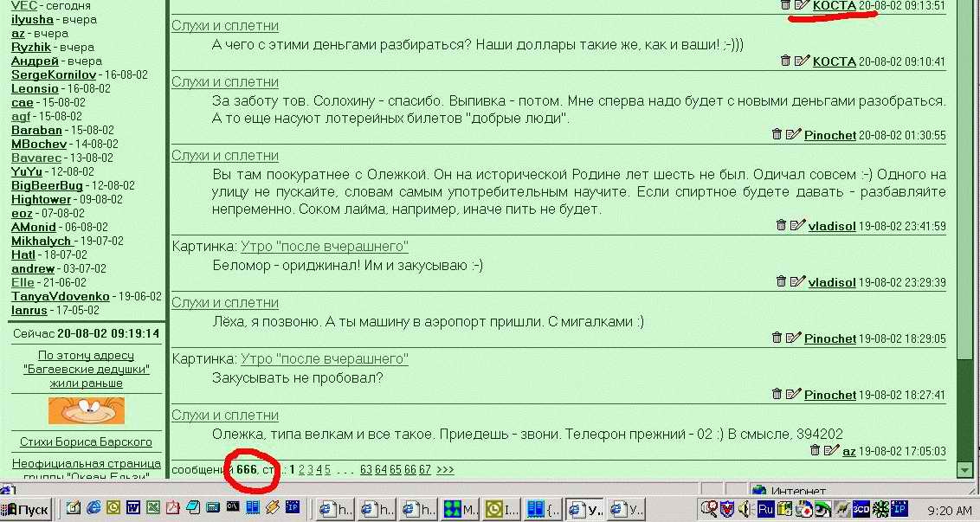
Task: Click trash icon on Pinochet 01:30:55 message
Action: [x=777, y=134]
